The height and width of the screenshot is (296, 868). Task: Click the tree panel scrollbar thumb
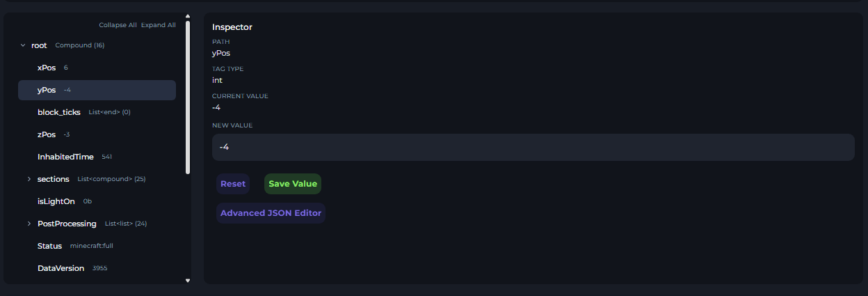pos(188,98)
